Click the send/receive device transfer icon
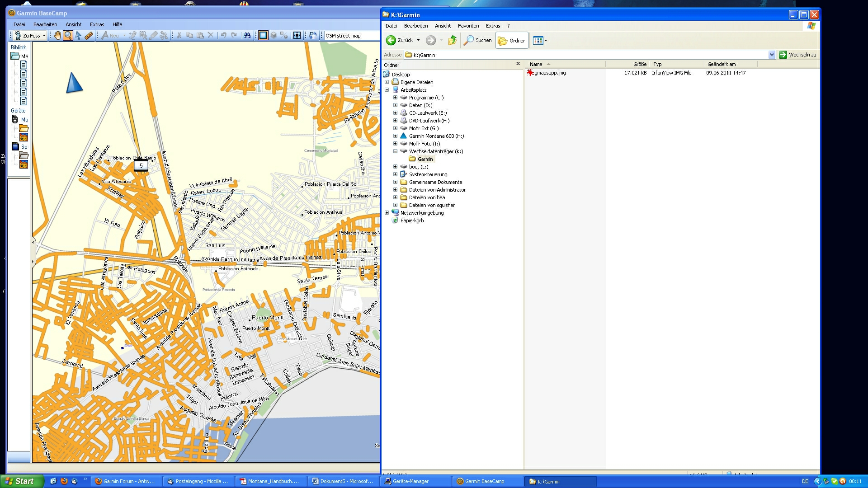The image size is (868, 488). [313, 36]
